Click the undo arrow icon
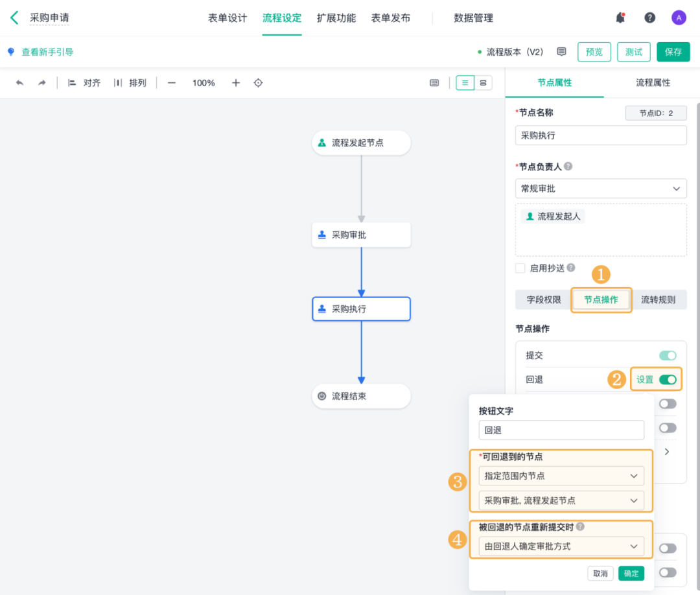 [x=19, y=82]
